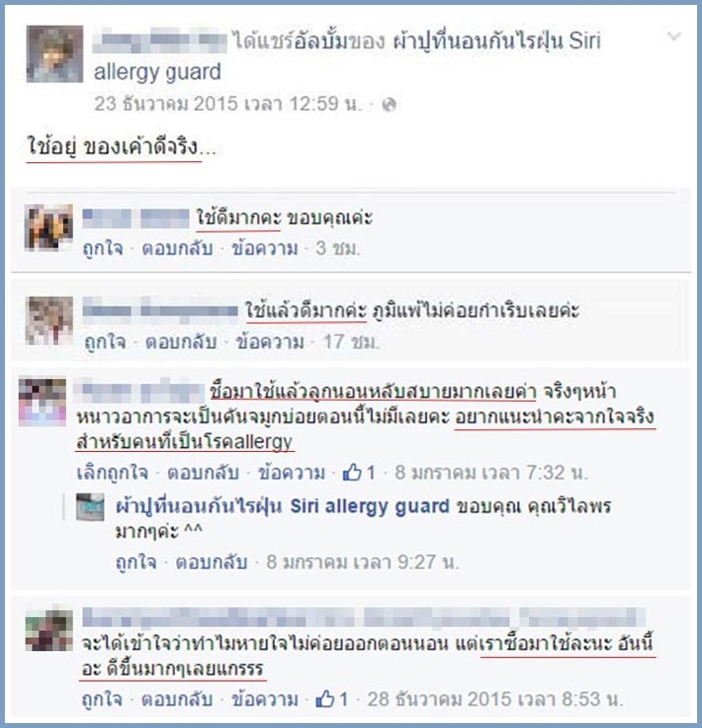Click the third commenter's avatar thumbnail

43,402
